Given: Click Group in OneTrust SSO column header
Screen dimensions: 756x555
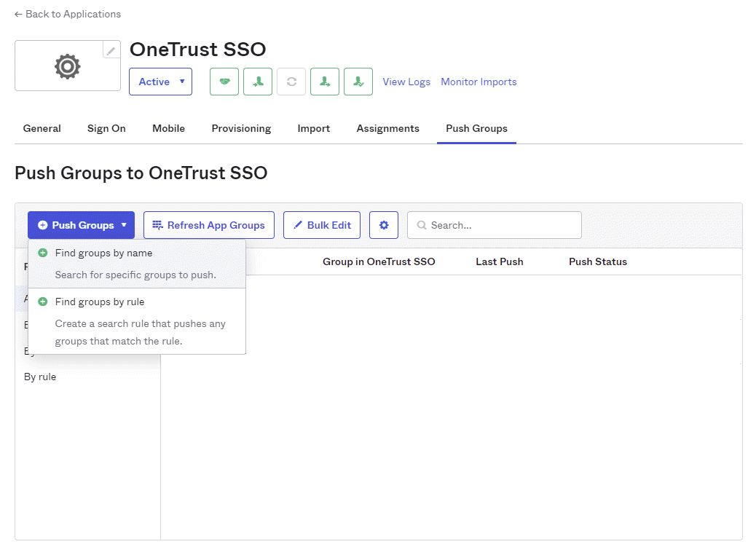Looking at the screenshot, I should pos(379,261).
